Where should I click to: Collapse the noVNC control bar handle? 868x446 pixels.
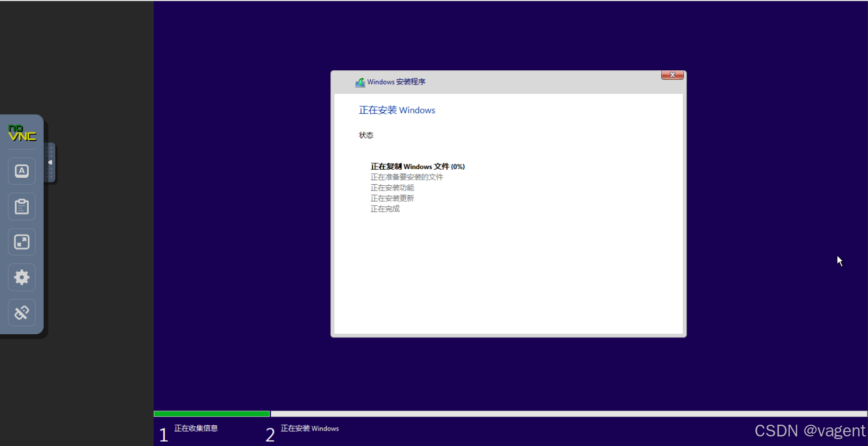click(x=51, y=162)
